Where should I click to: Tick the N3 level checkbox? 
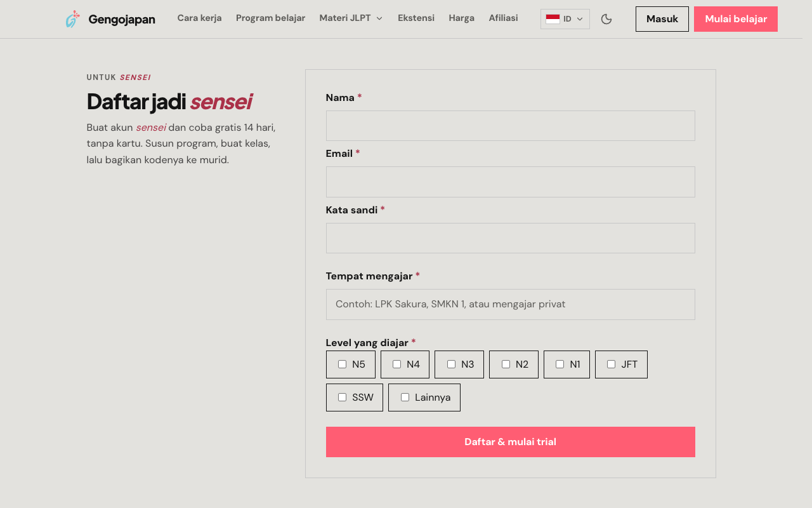[452, 364]
